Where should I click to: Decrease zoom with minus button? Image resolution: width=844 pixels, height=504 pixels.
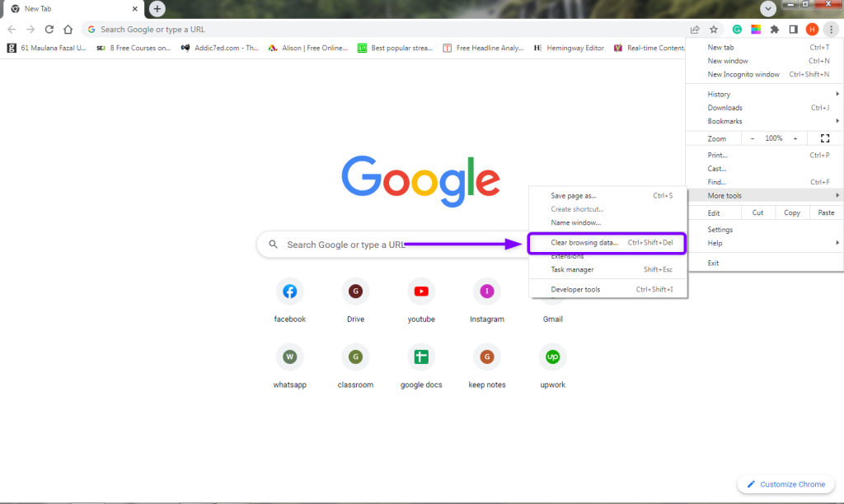point(752,139)
